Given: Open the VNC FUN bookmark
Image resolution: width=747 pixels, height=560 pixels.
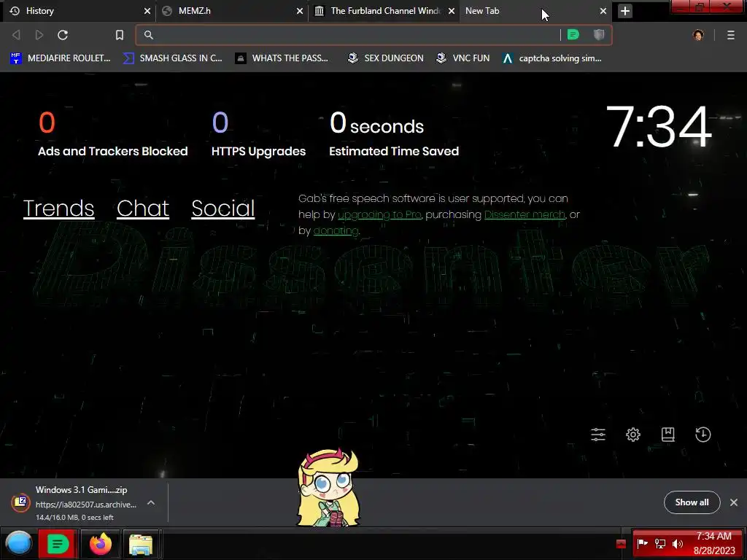Looking at the screenshot, I should click(462, 58).
